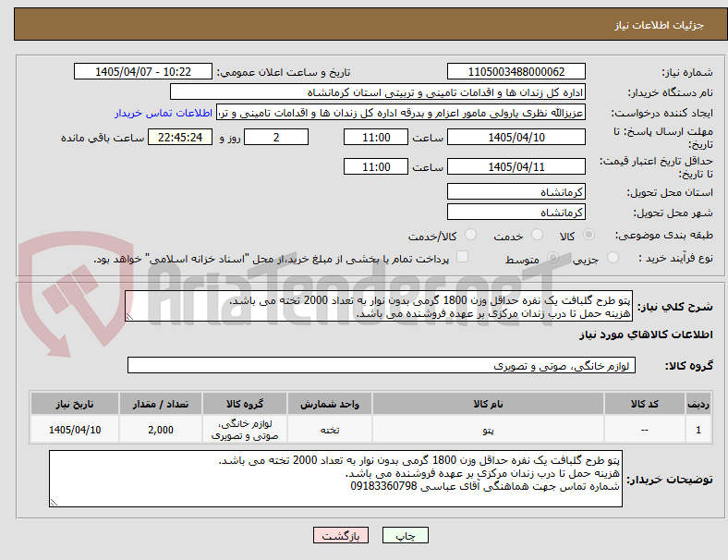The height and width of the screenshot is (560, 728).
Task: Click the گروه کالا field
Action: click(x=382, y=365)
